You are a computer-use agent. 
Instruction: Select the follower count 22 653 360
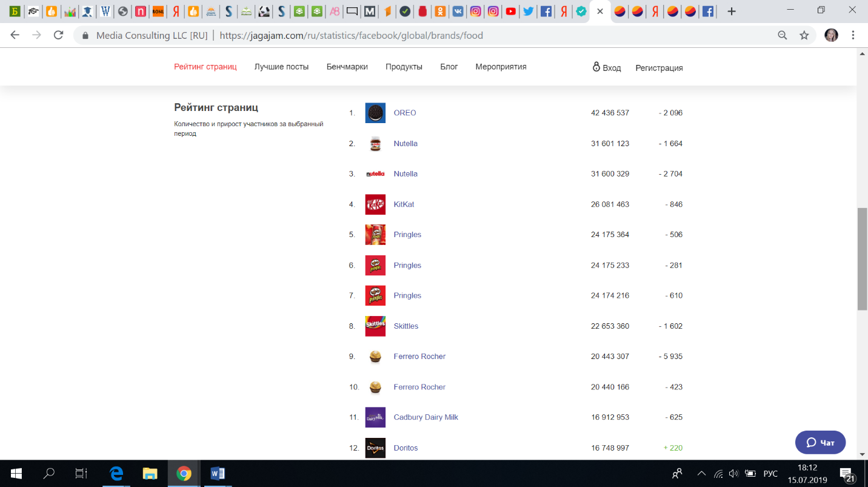610,326
